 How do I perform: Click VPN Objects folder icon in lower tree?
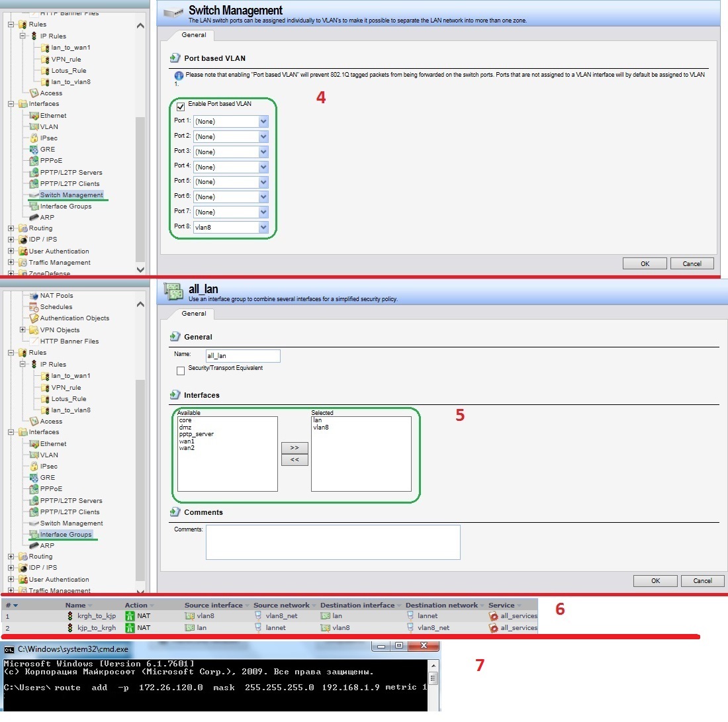pyautogui.click(x=34, y=330)
